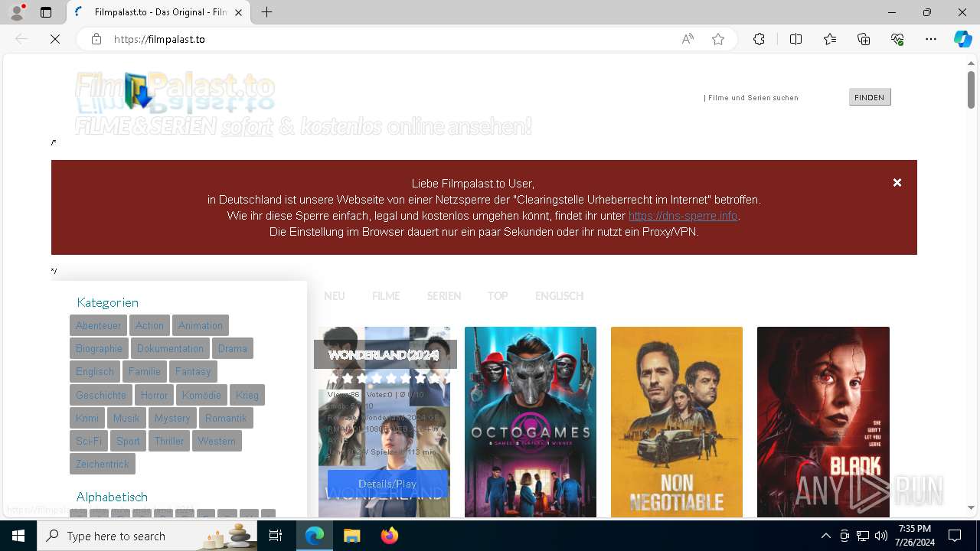The image size is (980, 551).
Task: Select the Romantik category
Action: 226,418
